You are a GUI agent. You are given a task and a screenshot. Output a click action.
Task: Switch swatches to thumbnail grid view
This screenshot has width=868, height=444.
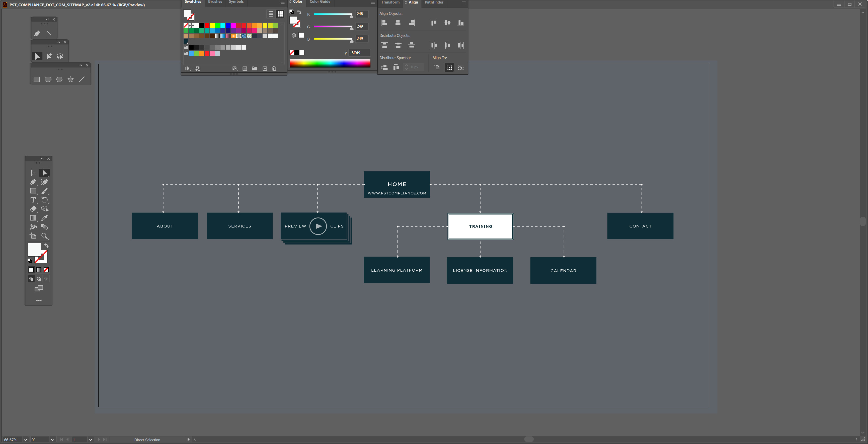click(x=280, y=14)
